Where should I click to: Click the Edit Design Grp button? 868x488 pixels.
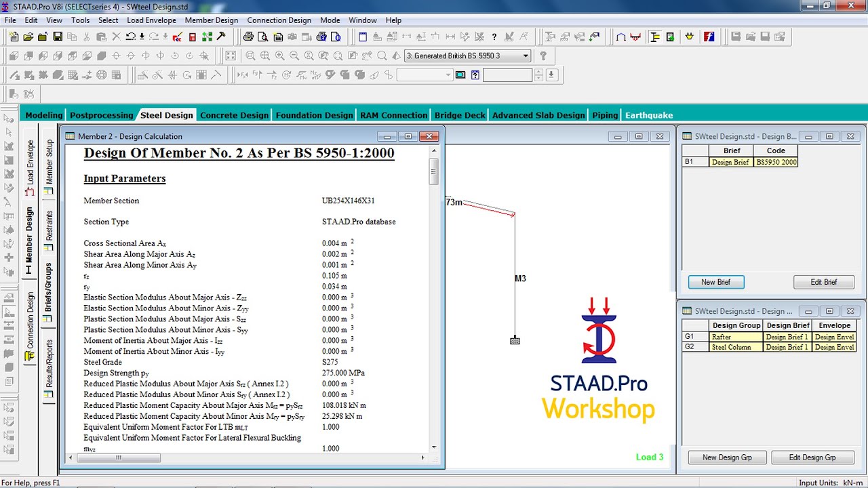pyautogui.click(x=812, y=457)
